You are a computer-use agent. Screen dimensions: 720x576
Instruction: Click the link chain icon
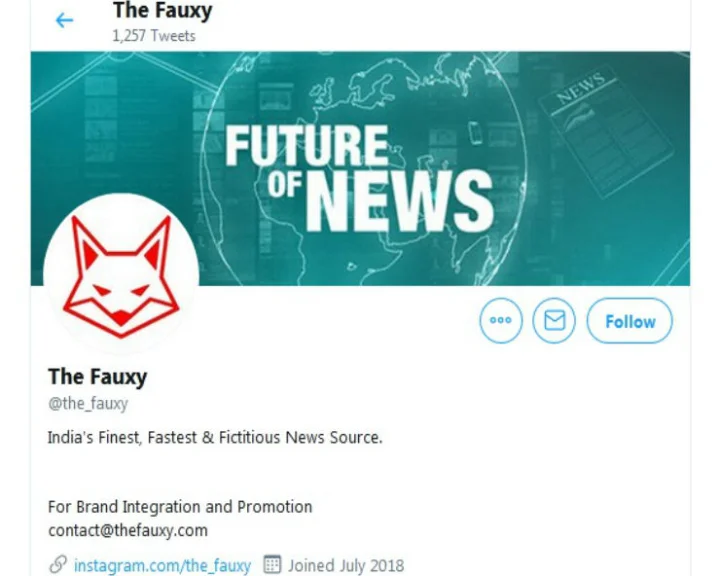(x=58, y=565)
